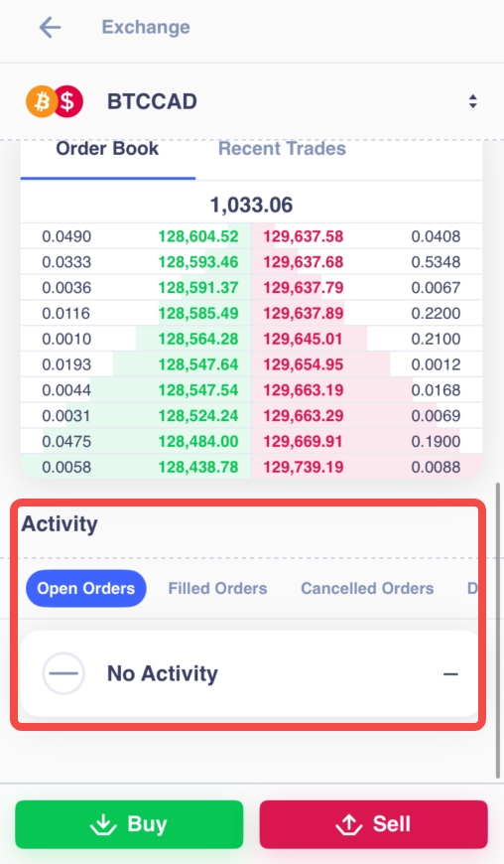The image size is (504, 864).
Task: Switch to the Recent Trades tab
Action: [282, 149]
